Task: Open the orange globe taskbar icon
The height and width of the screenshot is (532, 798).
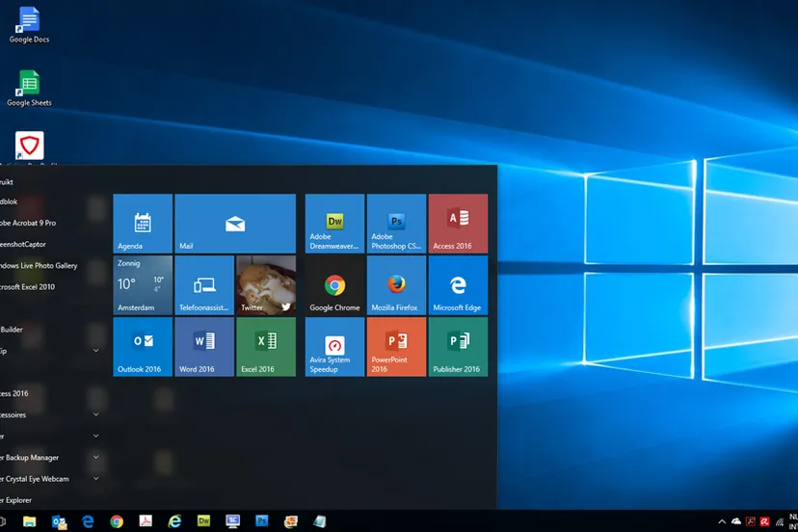Action: click(x=291, y=521)
